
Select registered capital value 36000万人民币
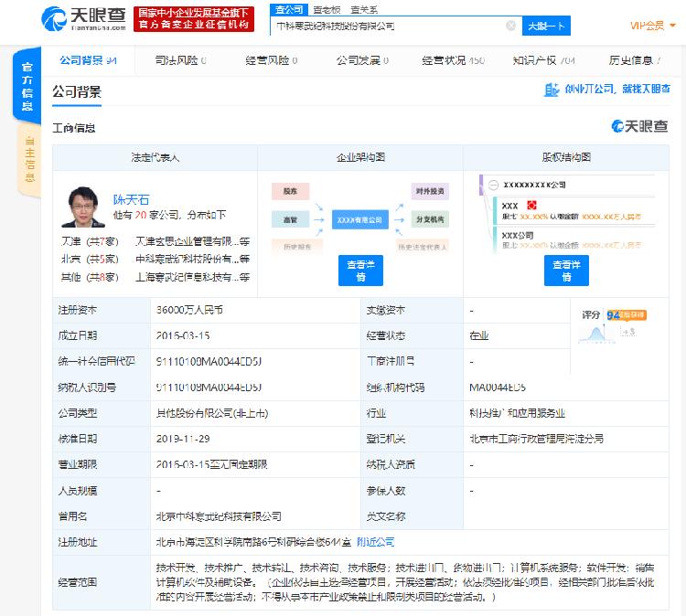pyautogui.click(x=190, y=310)
